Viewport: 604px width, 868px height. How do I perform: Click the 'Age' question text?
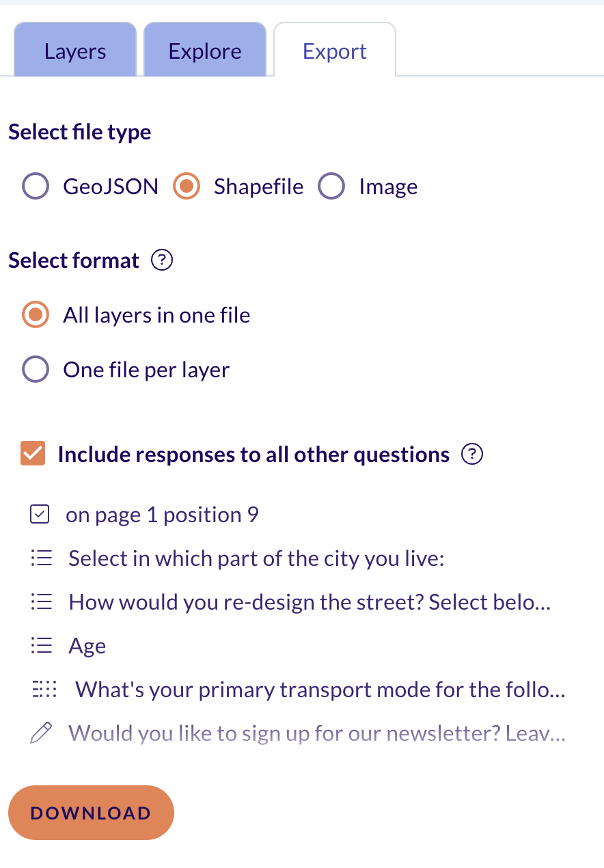tap(87, 647)
